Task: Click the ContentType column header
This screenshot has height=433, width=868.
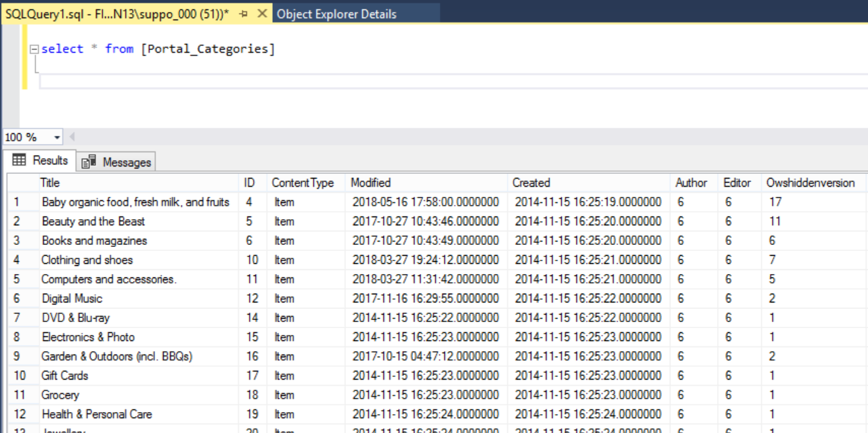Action: [307, 183]
